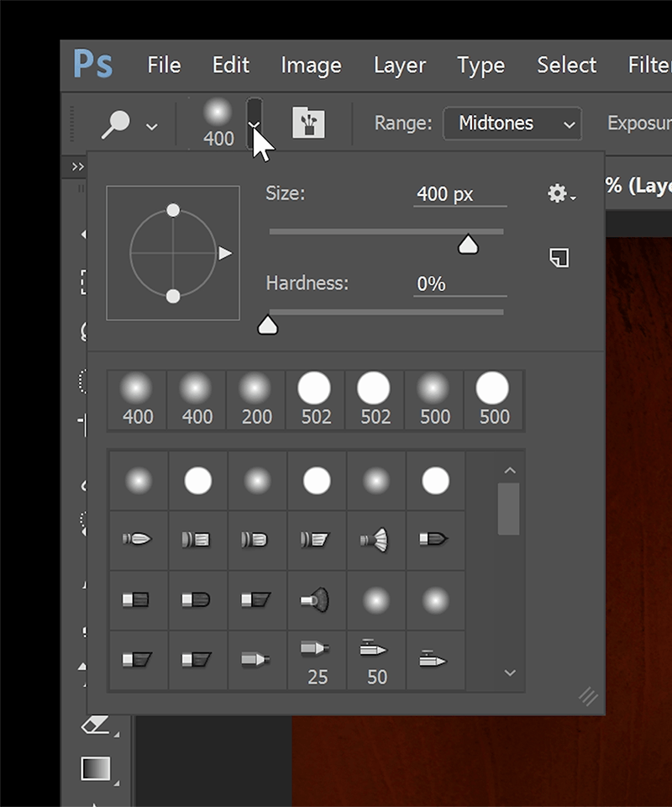This screenshot has width=672, height=807.
Task: Click the Size slider handle
Action: coord(468,245)
